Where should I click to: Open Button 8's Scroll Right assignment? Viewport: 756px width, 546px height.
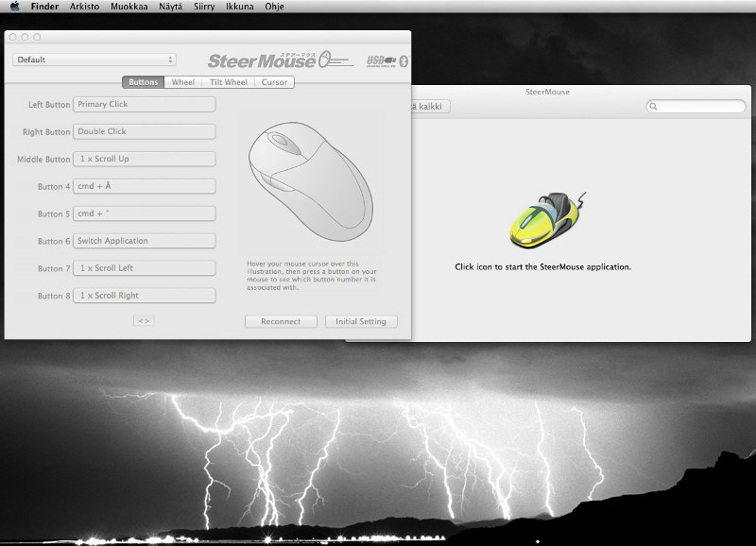point(145,296)
